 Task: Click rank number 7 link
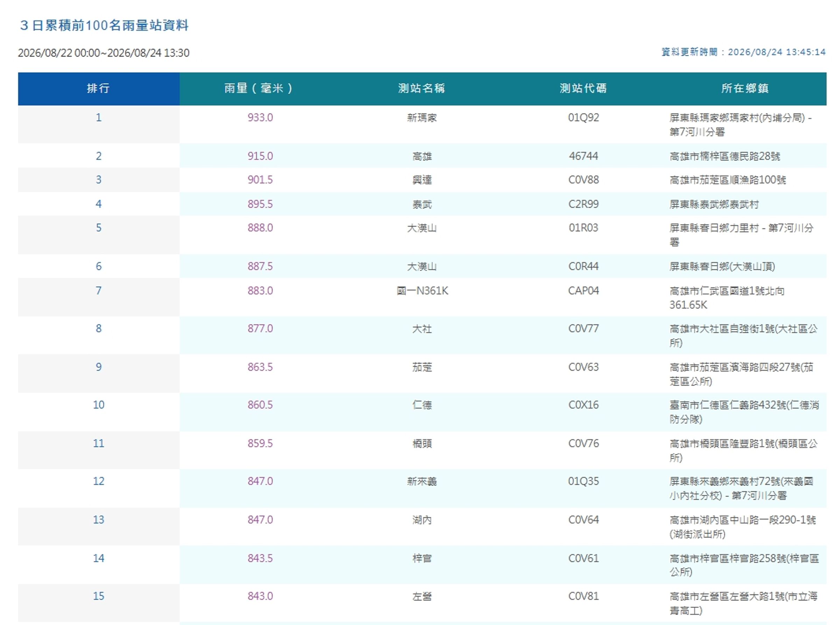tap(98, 291)
